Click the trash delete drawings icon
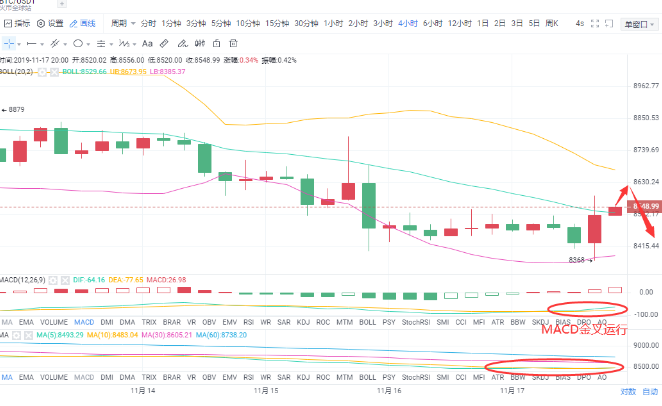Screen dimensions: 662x406 coord(233,43)
